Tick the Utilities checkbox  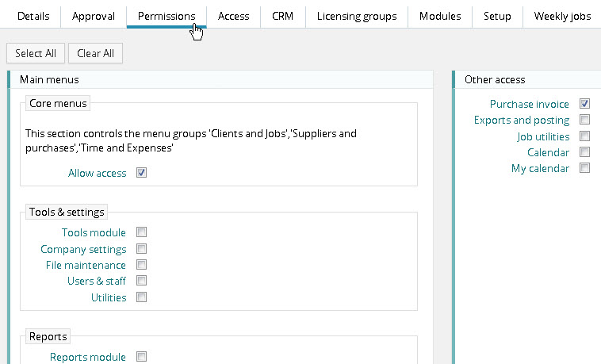tap(142, 297)
